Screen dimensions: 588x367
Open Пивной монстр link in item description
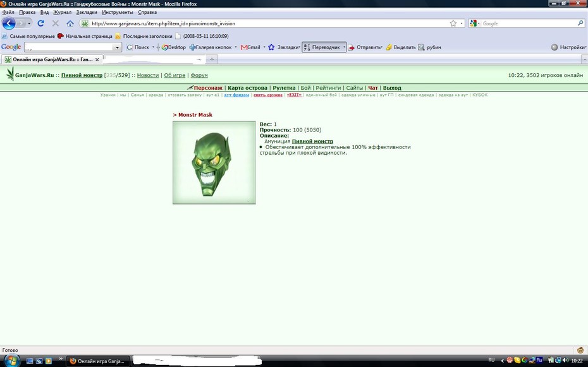click(x=312, y=141)
